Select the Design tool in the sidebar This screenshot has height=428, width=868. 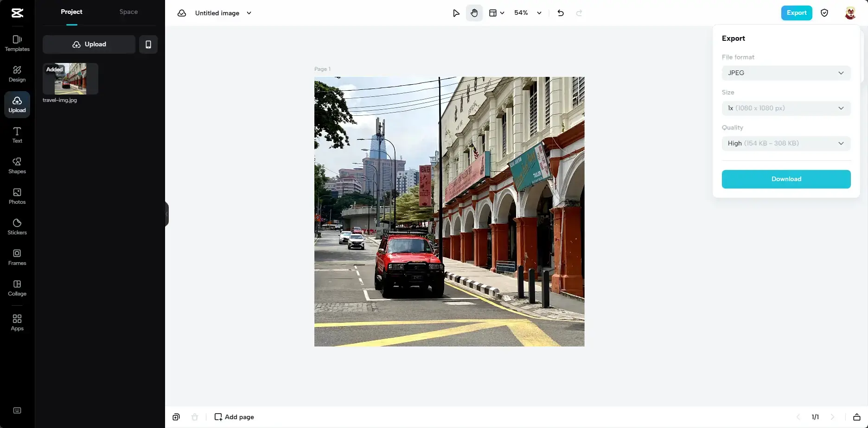tap(17, 74)
